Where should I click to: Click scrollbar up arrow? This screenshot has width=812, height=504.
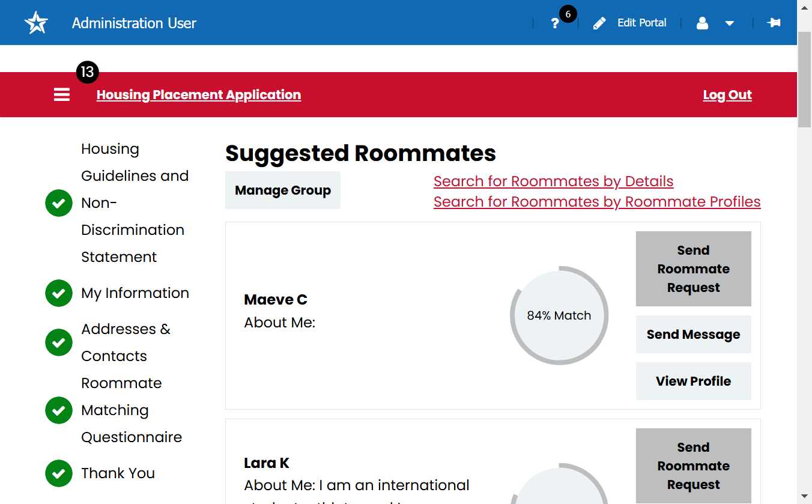[805, 7]
